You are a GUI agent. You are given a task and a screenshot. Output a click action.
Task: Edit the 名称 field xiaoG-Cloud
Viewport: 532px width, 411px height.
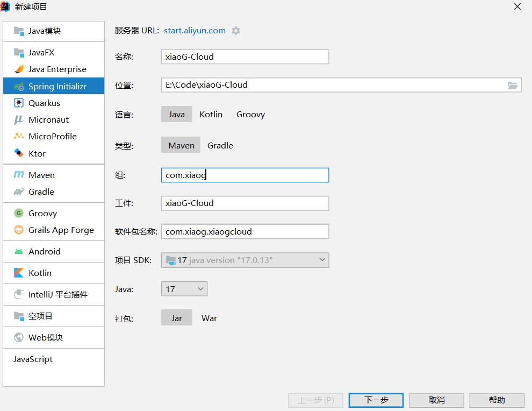pyautogui.click(x=245, y=56)
